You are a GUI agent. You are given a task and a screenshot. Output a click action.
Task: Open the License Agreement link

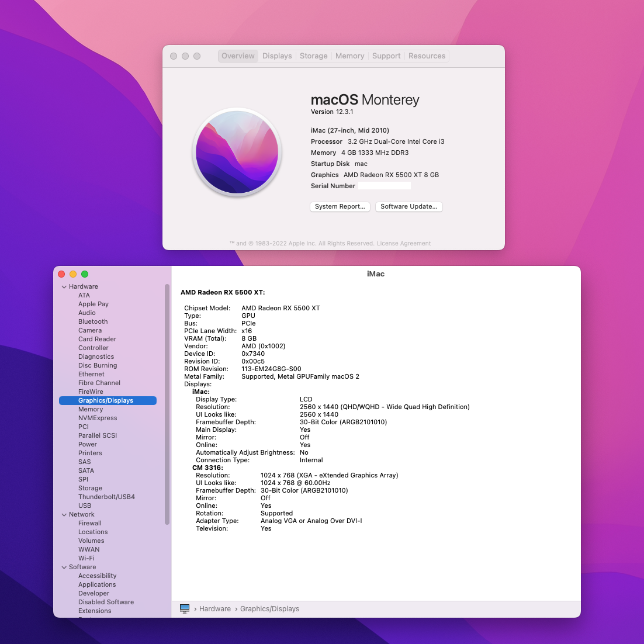404,244
